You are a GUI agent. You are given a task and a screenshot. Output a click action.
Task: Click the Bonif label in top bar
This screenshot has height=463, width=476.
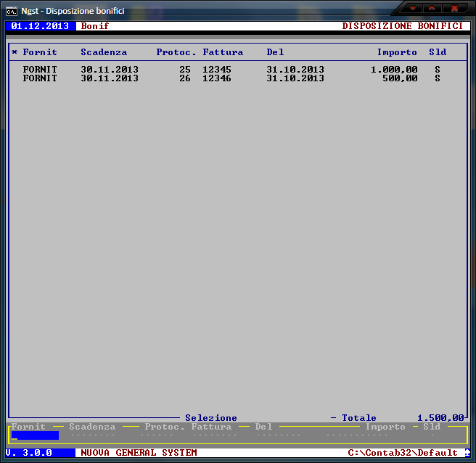(95, 26)
